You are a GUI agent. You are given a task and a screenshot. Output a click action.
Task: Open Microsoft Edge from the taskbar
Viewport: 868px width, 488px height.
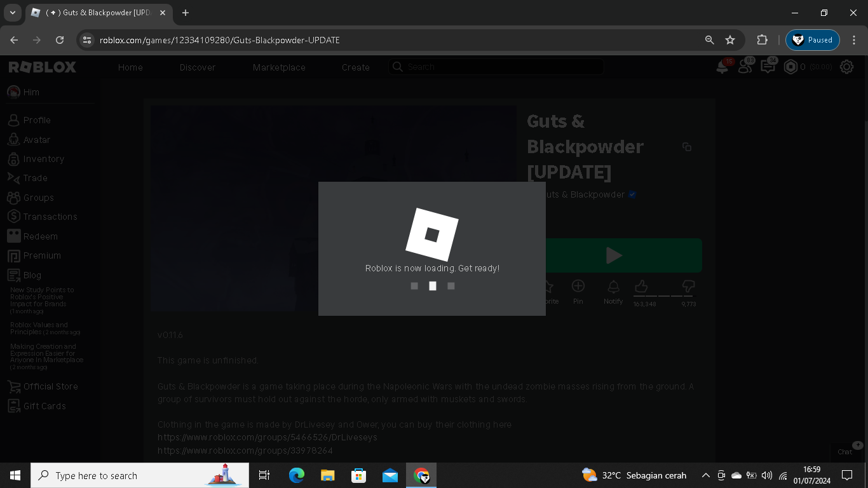point(297,475)
